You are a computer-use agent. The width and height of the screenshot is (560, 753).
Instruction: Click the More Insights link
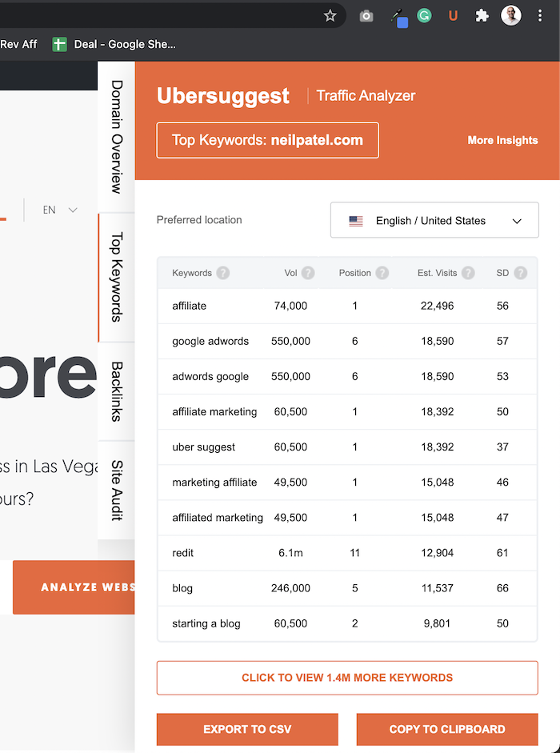click(x=502, y=140)
